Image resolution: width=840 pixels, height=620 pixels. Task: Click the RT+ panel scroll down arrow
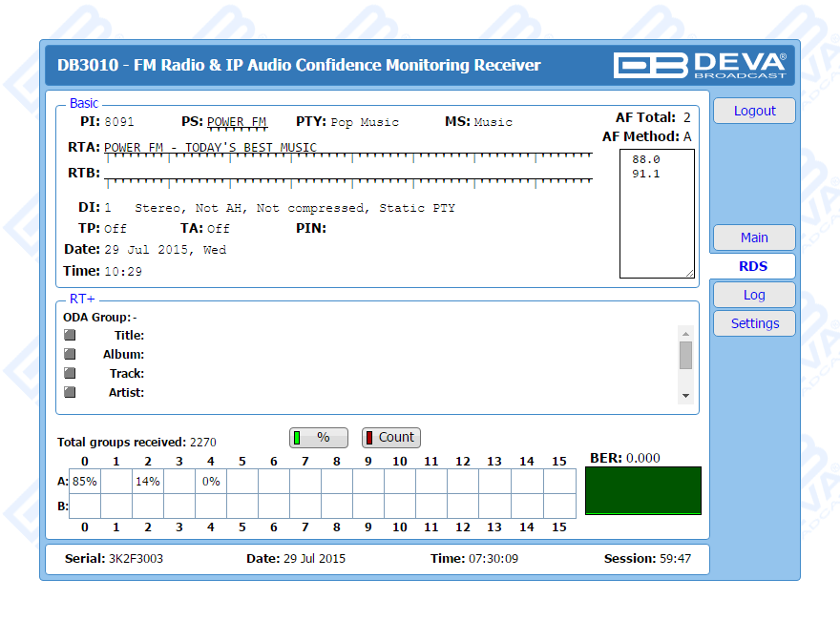click(x=685, y=395)
